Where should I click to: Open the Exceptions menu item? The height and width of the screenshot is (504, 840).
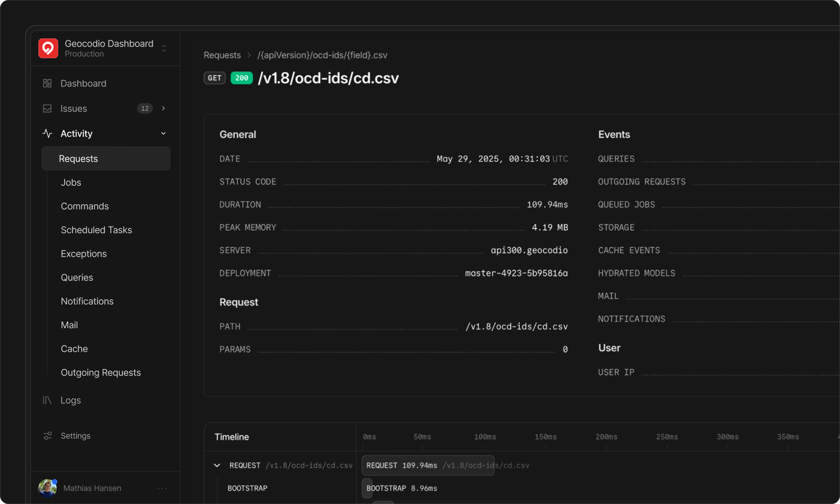[x=83, y=254]
